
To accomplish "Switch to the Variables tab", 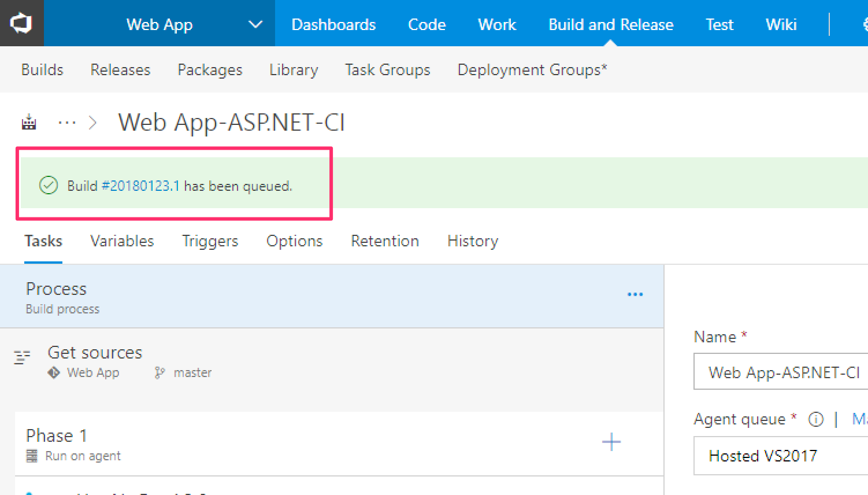I will 122,241.
